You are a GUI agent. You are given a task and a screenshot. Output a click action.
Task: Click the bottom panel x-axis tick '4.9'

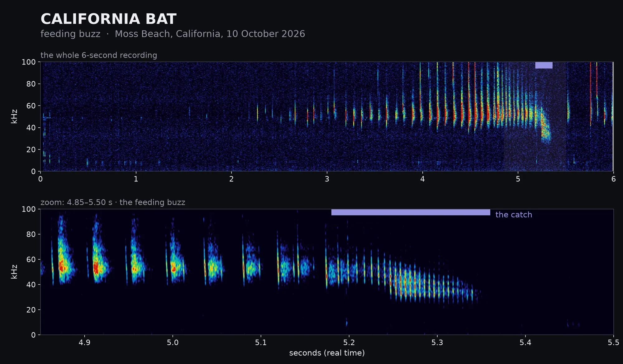point(84,343)
